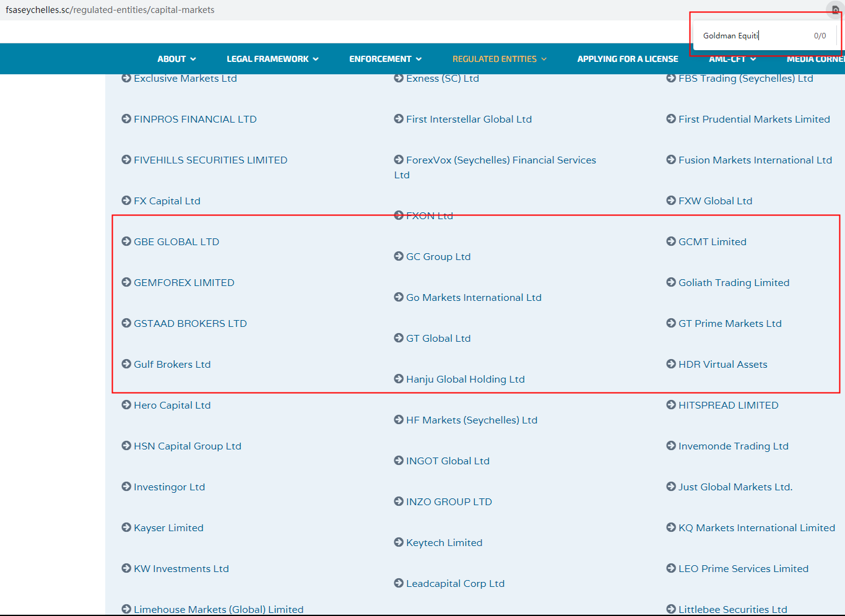Screen dimensions: 845x616
Task: View the INGOT Global Ltd link
Action: point(448,461)
